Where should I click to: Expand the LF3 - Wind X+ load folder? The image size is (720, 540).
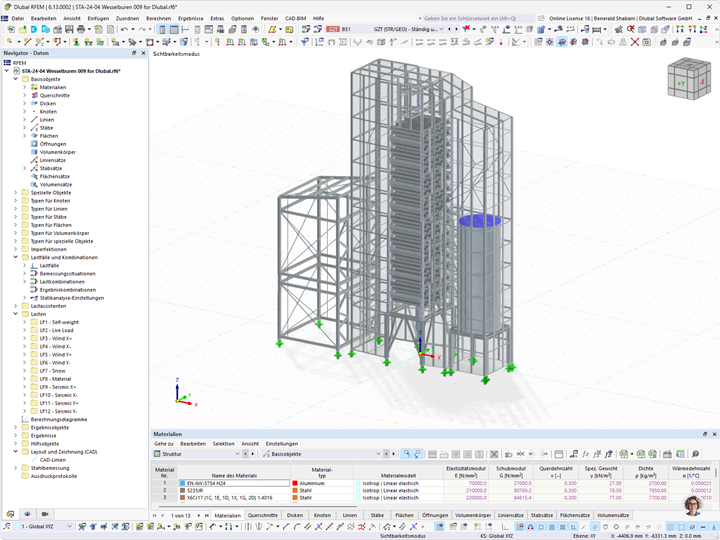coord(25,338)
